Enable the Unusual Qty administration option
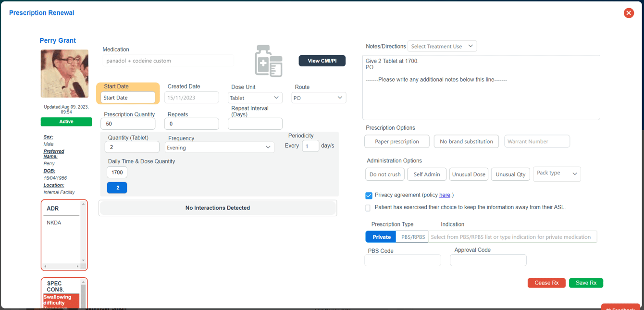This screenshot has width=644, height=310. coord(510,174)
